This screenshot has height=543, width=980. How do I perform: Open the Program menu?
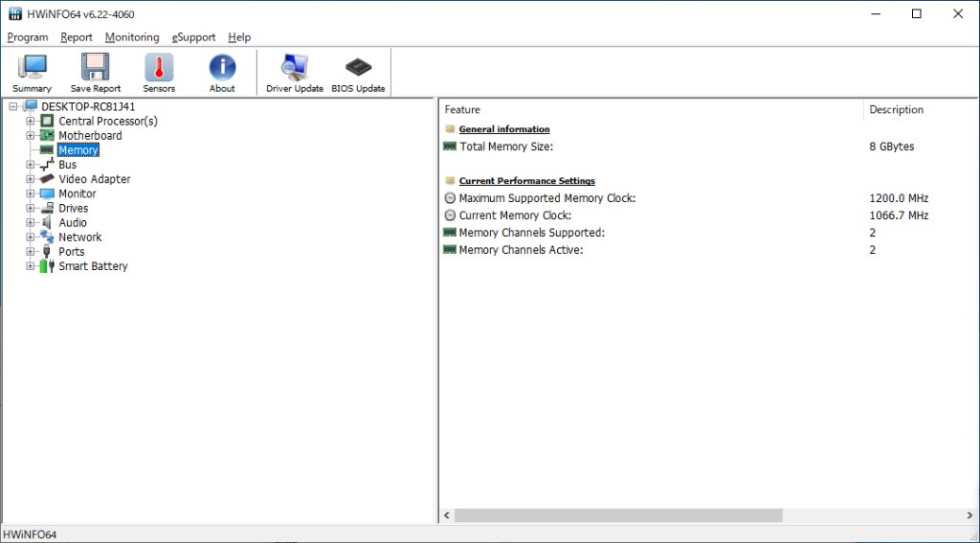27,37
